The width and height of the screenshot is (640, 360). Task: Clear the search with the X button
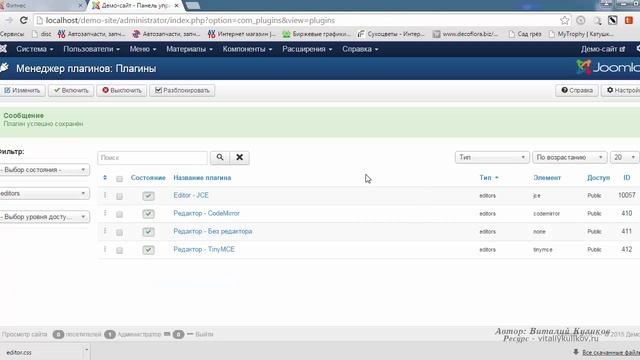coord(240,158)
